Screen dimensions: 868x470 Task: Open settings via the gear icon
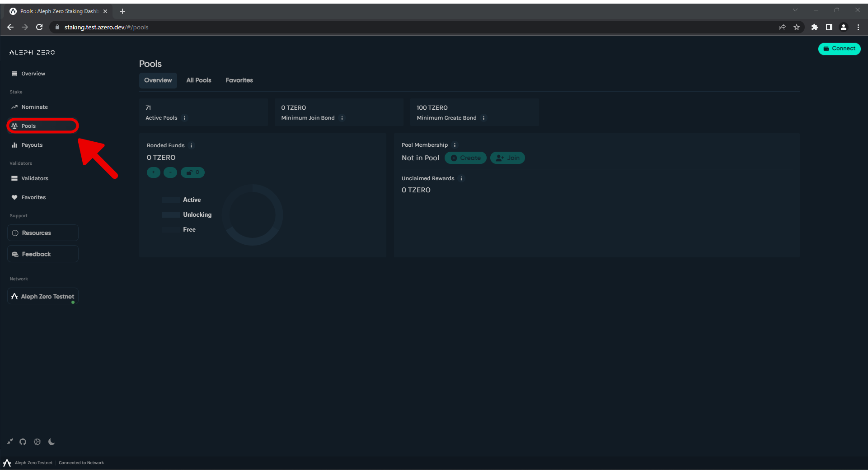point(38,442)
